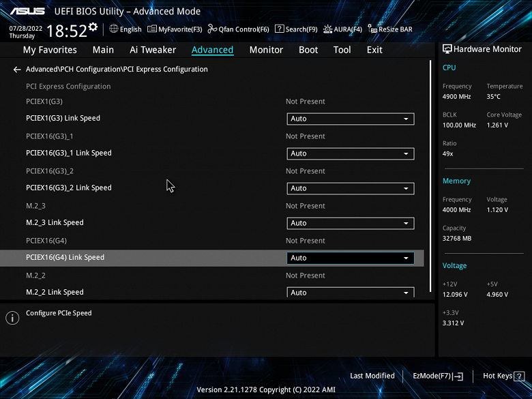Click the PCI Express Configuration heading
This screenshot has width=532, height=399.
click(68, 86)
